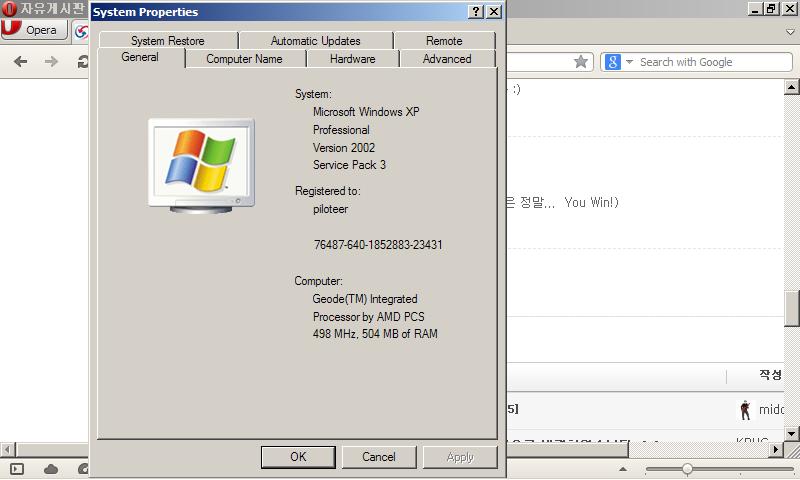Open the Hardware tab
Screen dimensions: 800x480
point(353,59)
